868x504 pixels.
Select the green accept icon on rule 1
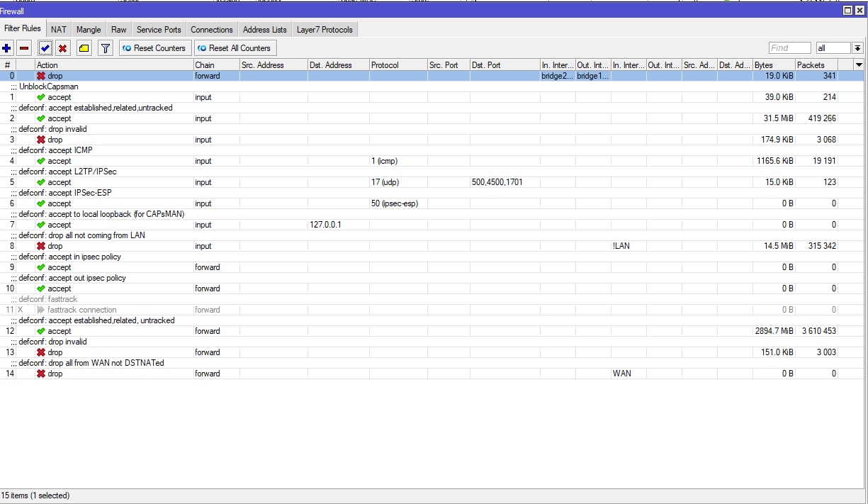[x=41, y=97]
